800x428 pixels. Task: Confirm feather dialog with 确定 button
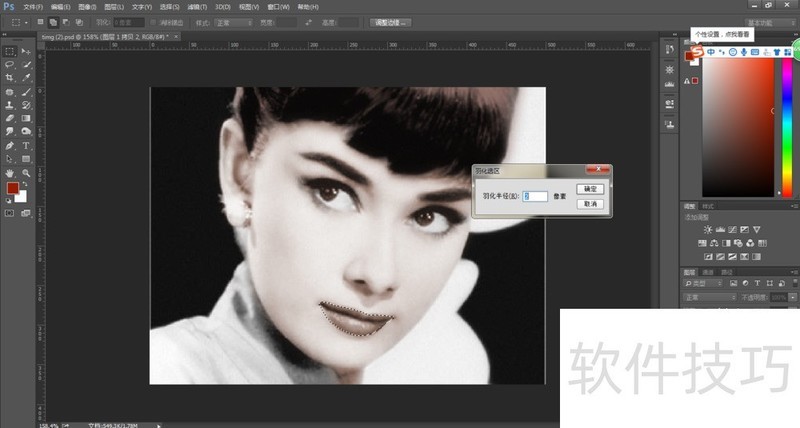pyautogui.click(x=590, y=188)
